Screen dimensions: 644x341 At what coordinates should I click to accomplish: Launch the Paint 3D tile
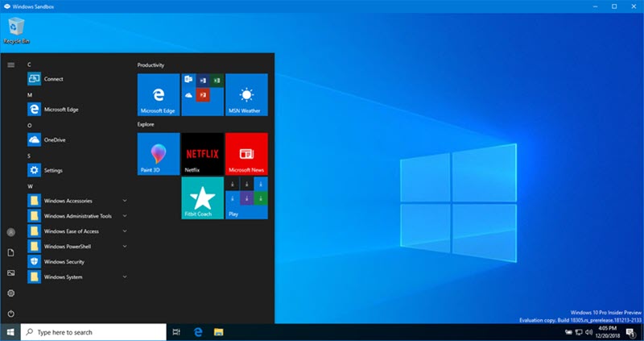159,154
